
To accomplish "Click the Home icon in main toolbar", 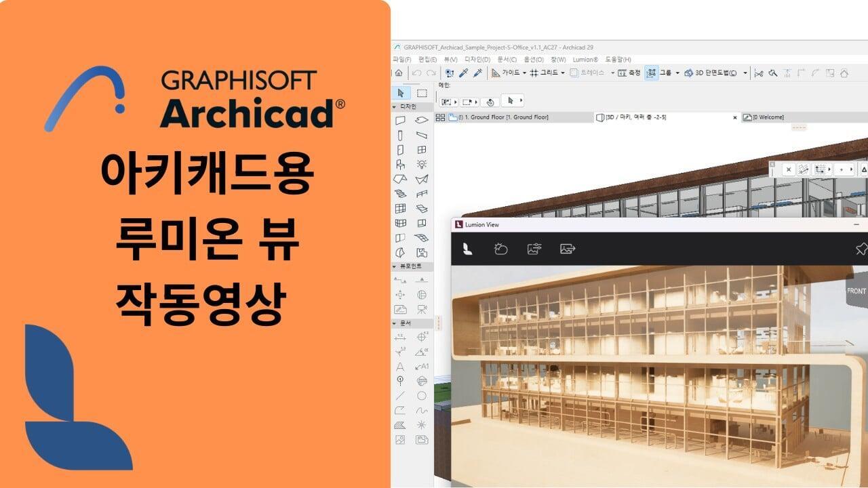I will point(399,73).
